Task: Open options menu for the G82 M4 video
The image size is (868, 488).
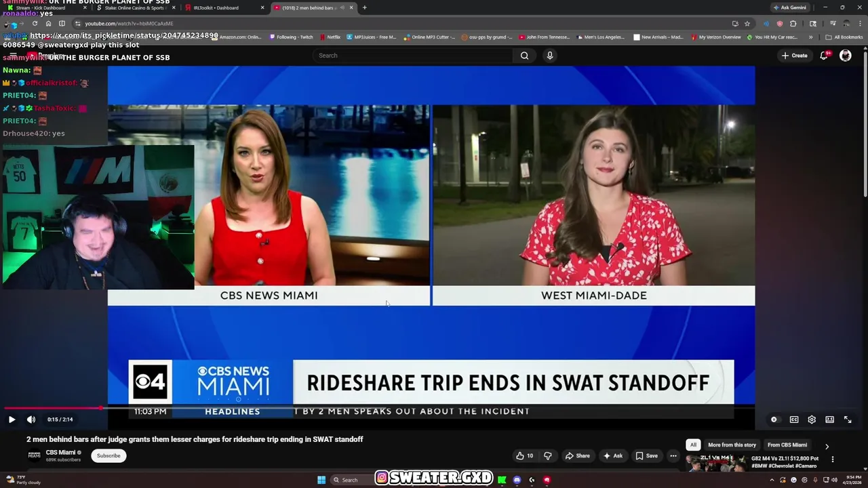Action: (832, 460)
